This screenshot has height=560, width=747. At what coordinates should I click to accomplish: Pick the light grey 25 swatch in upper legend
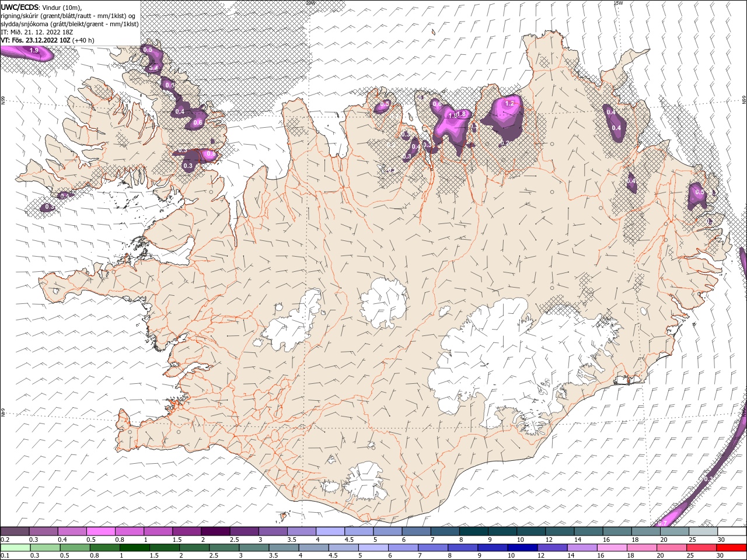click(x=703, y=531)
